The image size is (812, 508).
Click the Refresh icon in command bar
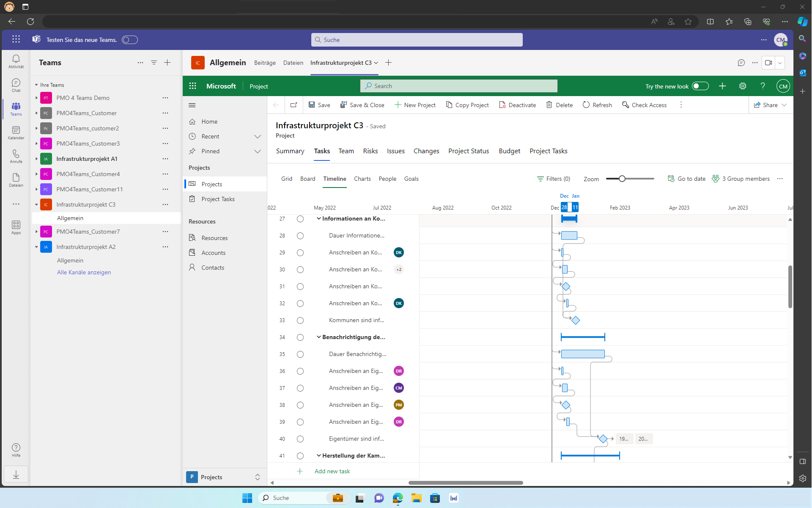tap(586, 105)
